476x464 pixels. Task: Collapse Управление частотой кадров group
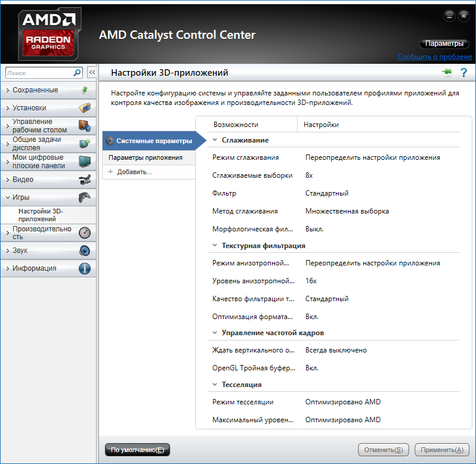(215, 333)
